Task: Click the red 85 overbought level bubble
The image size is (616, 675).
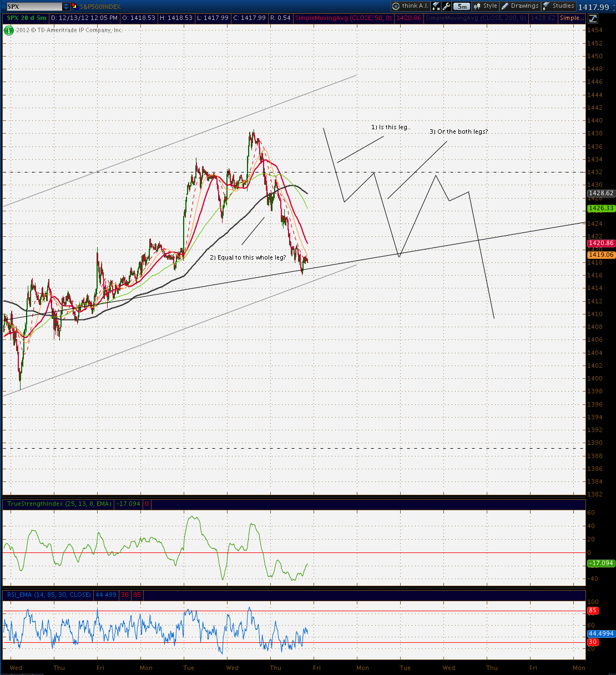Action: coord(593,611)
